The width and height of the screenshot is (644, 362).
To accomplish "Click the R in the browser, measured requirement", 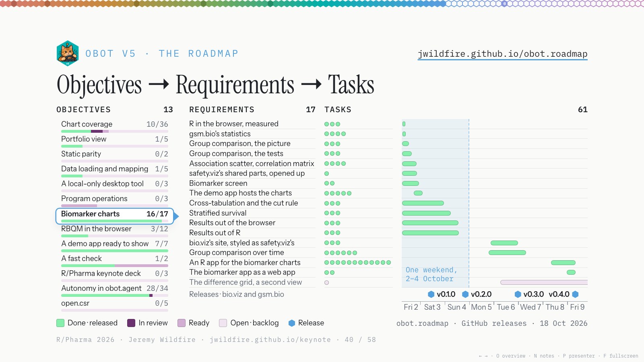I will (252, 124).
